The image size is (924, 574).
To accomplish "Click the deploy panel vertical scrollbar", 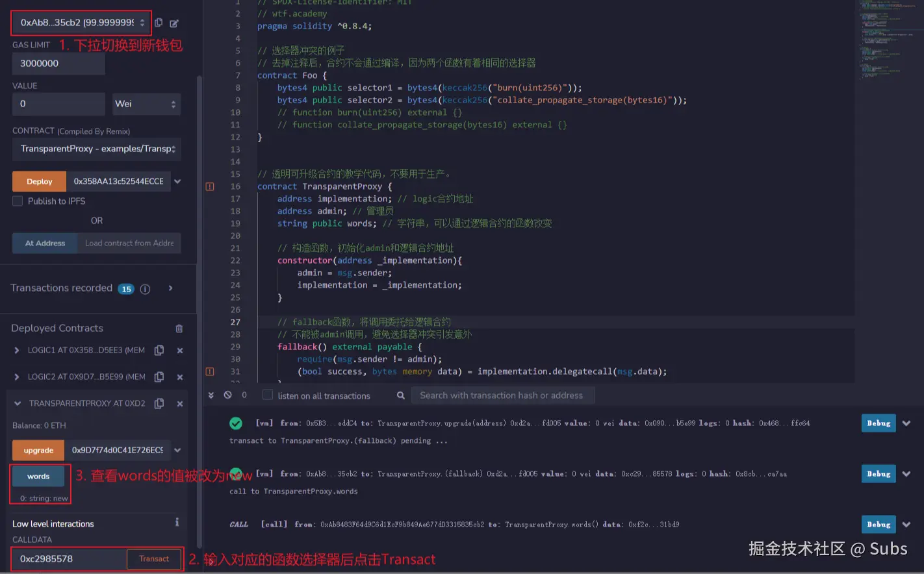I will pos(199,312).
